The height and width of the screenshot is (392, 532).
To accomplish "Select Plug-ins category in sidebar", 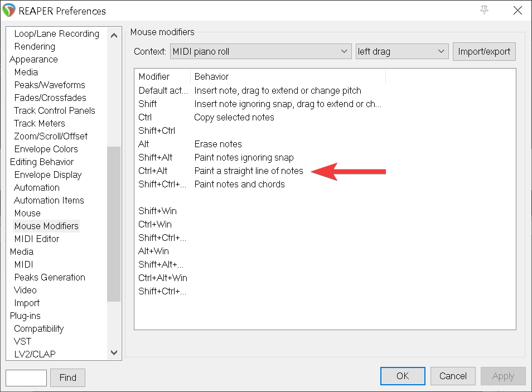I will 25,316.
